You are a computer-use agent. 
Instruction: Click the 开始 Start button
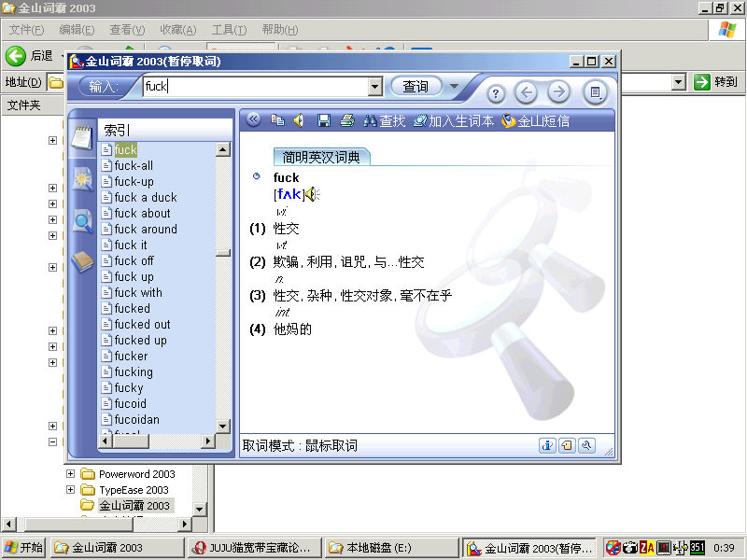tap(23, 548)
